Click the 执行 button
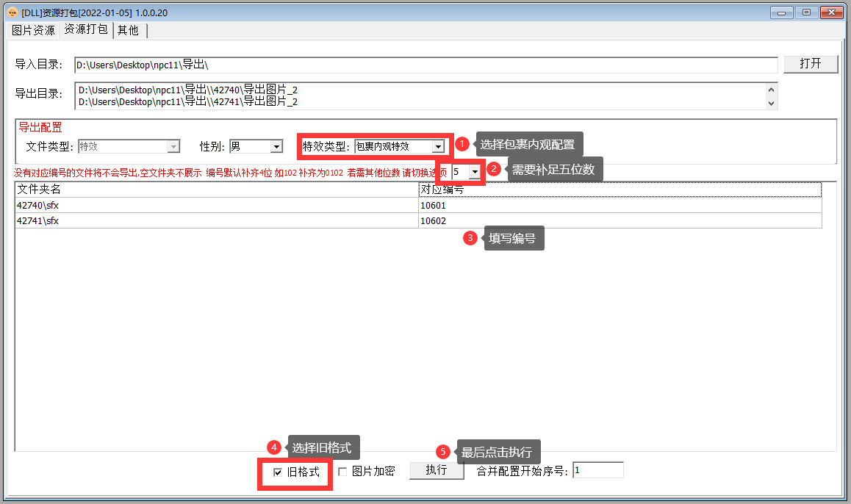Screen dimensions: 851x504 437,470
